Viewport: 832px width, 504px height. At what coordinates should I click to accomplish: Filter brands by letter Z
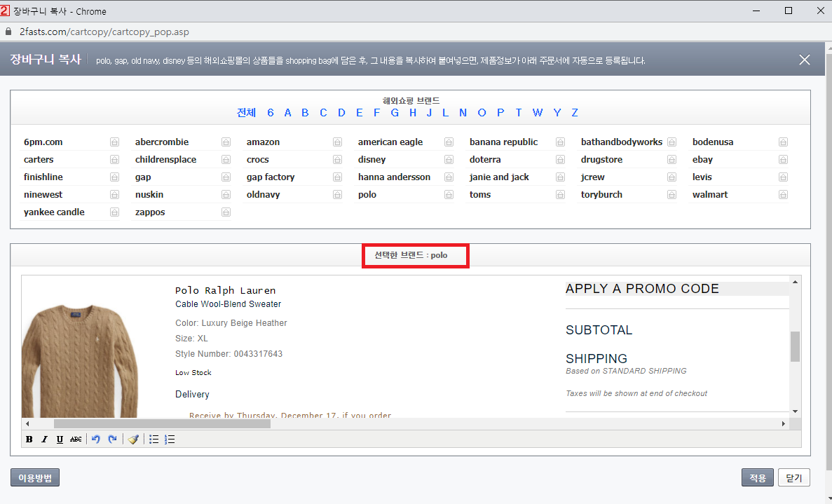coord(575,112)
